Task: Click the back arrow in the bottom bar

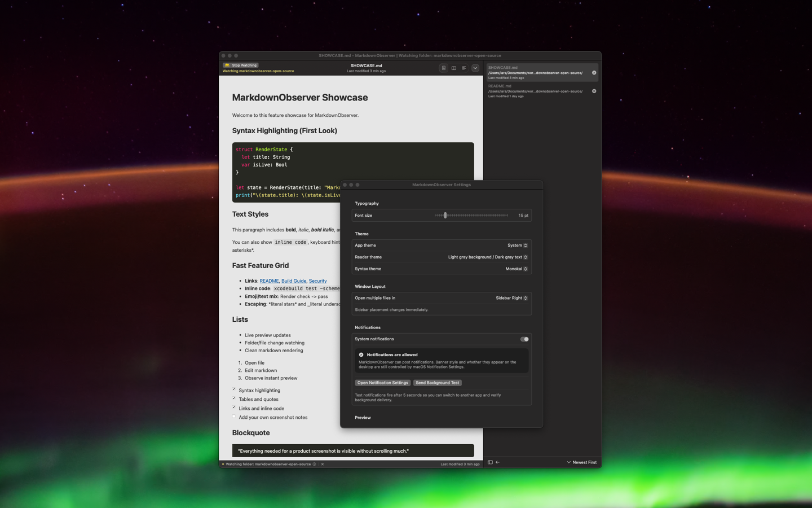Action: tap(497, 462)
